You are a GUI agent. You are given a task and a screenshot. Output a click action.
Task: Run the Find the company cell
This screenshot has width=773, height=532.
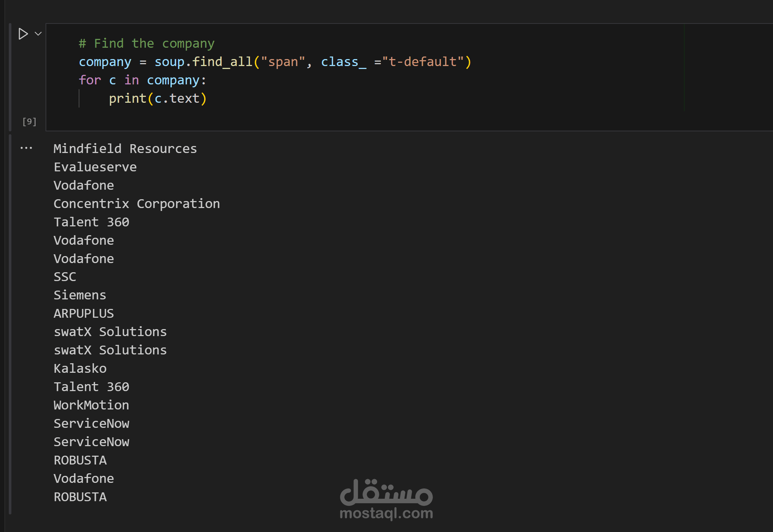(x=23, y=34)
